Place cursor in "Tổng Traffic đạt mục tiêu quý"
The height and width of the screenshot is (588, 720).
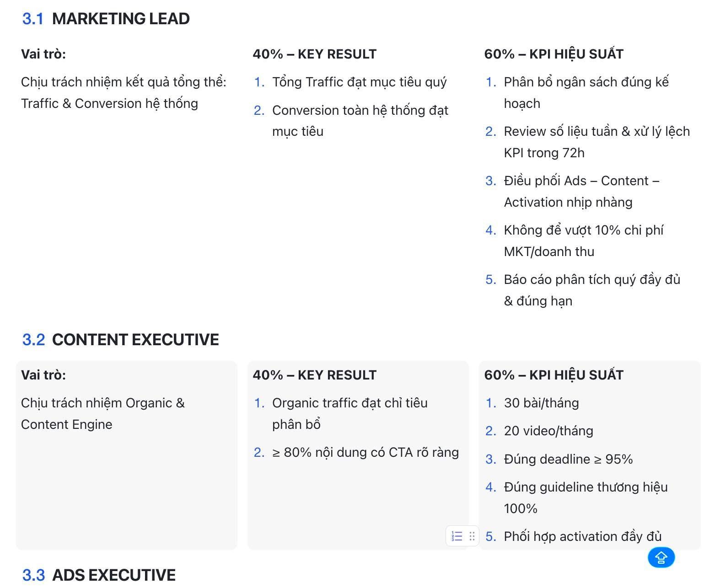click(359, 82)
